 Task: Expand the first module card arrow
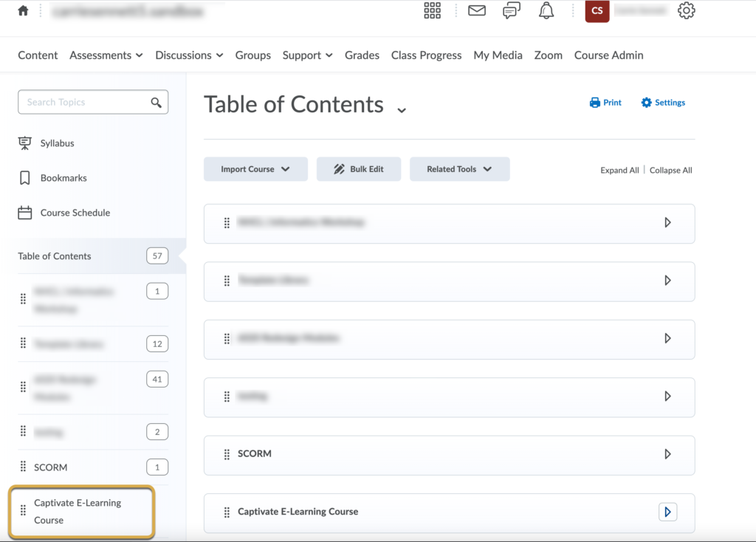(x=667, y=223)
